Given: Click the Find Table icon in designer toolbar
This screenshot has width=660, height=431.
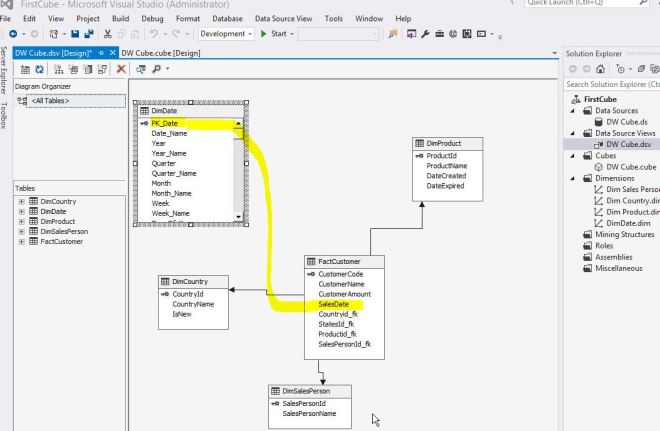Looking at the screenshot, I should tap(141, 70).
